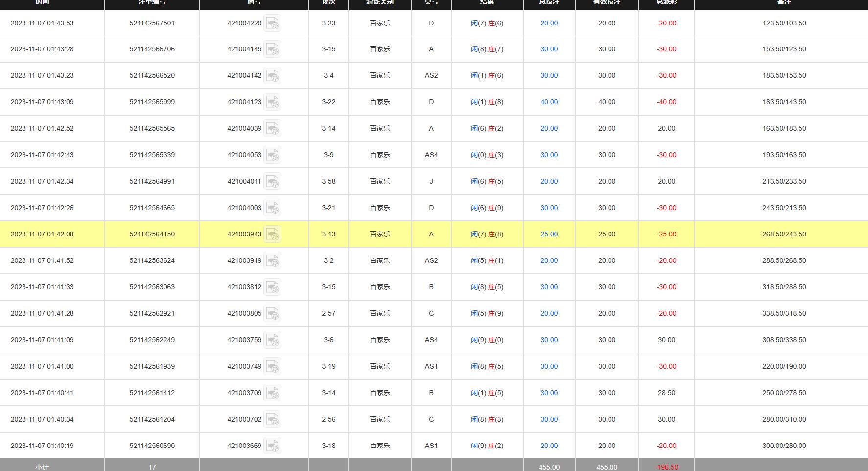
Task: Select balance note 300.00/280.00
Action: coord(784,446)
